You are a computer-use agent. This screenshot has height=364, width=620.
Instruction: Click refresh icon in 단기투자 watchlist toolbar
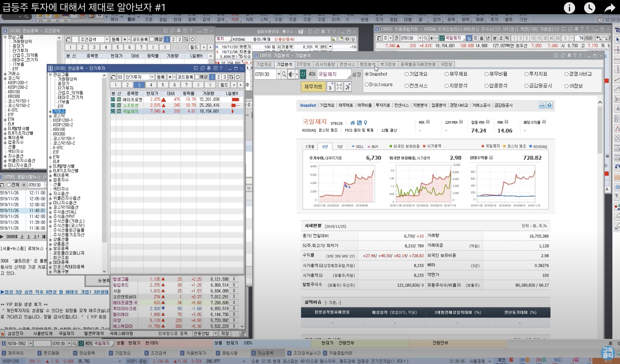(238, 77)
